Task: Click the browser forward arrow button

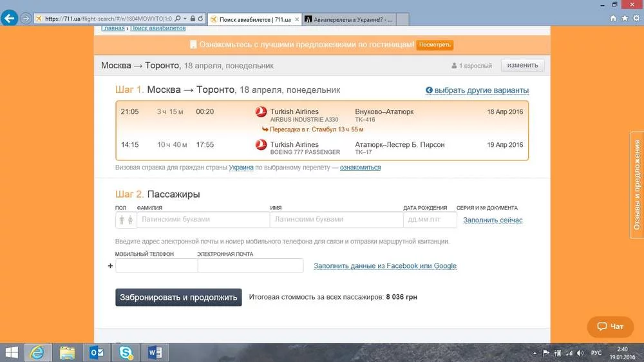Action: 26,19
